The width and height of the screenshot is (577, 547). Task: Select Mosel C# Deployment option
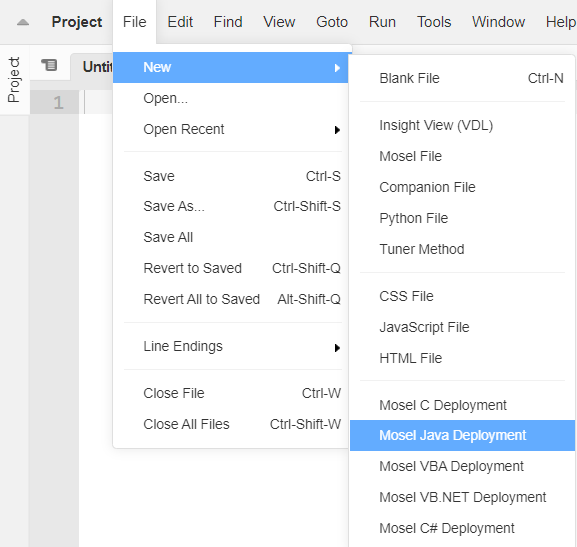462,528
